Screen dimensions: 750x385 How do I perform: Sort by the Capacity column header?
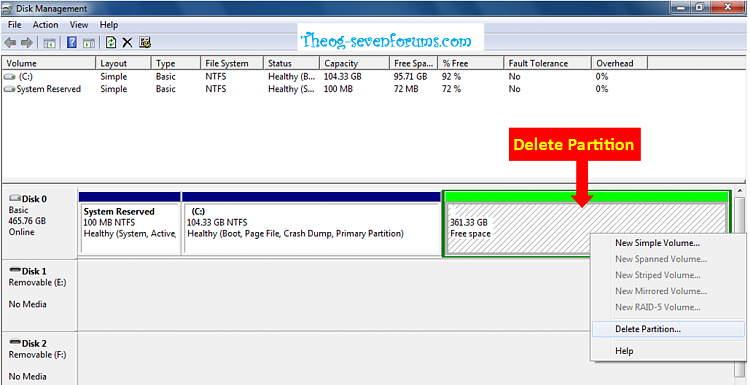point(354,63)
